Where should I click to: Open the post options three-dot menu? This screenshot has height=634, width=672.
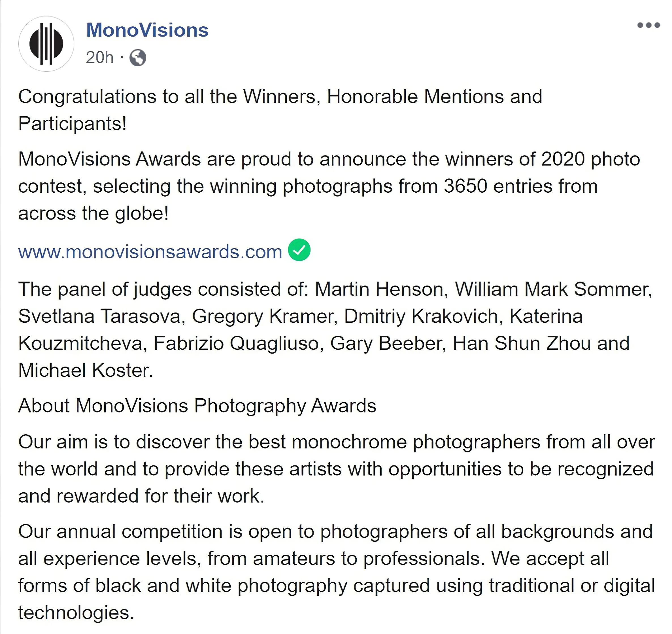[x=648, y=25]
